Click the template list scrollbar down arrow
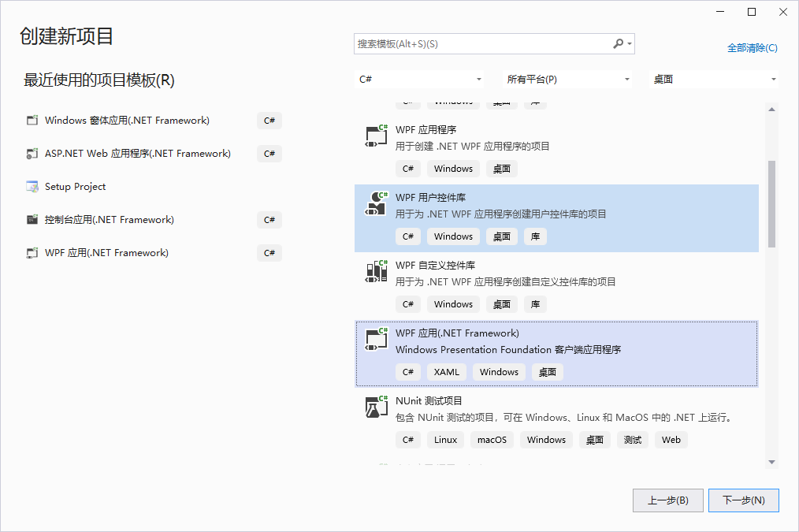Screen dimensions: 799x532 772,462
